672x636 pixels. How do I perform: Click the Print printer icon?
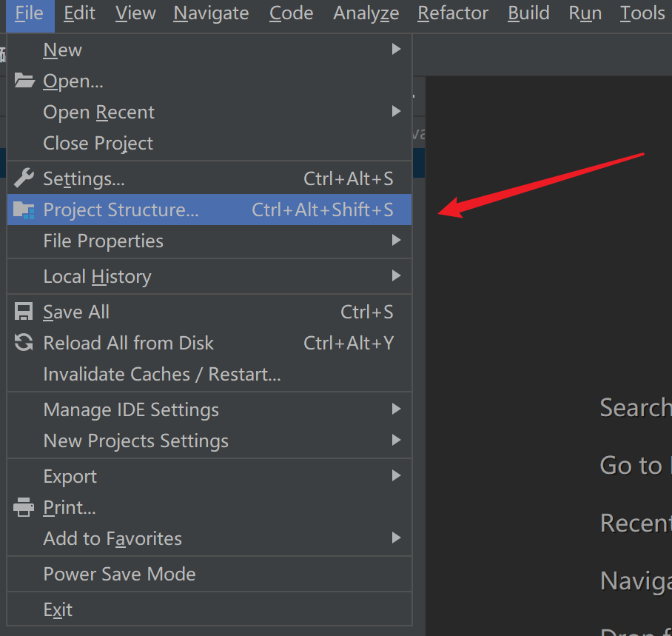click(24, 507)
